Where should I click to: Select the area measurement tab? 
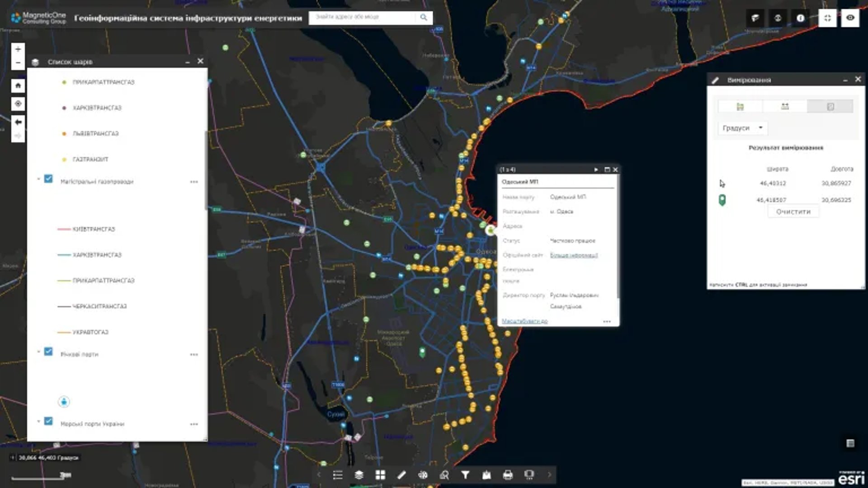740,107
